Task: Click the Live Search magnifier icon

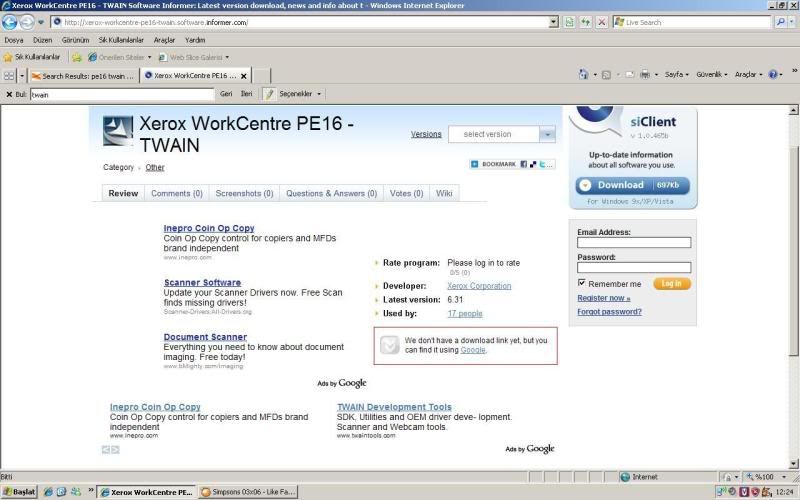Action: (780, 22)
